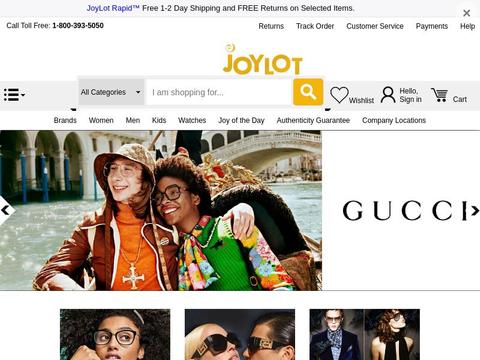Open the woman with eyeglasses thumbnail

(x=115, y=334)
